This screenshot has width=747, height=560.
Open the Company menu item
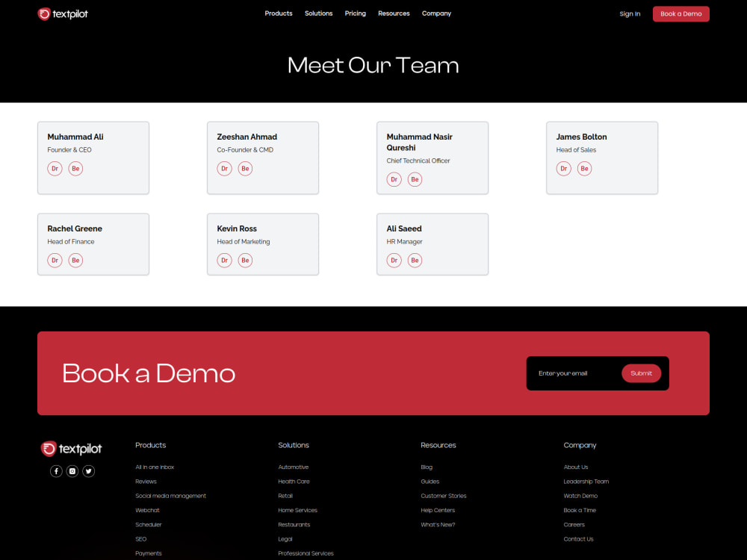tap(436, 13)
